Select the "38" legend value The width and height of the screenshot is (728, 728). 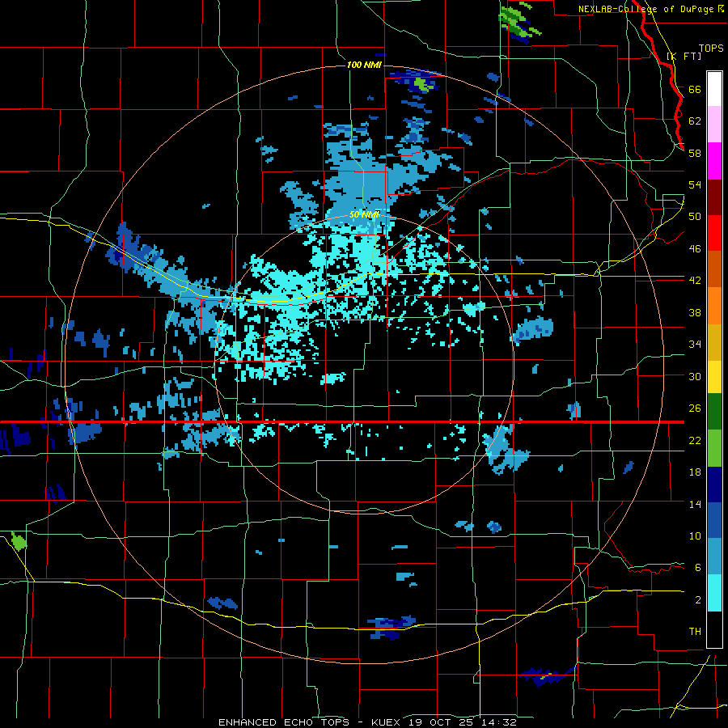tap(695, 312)
